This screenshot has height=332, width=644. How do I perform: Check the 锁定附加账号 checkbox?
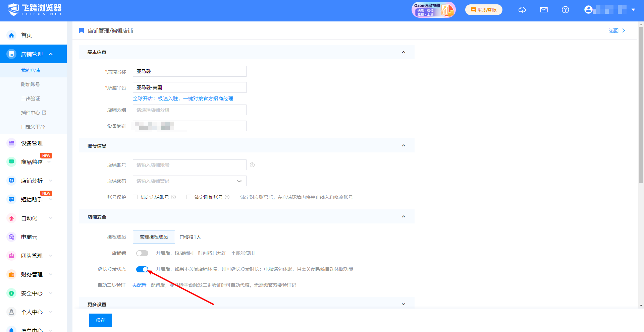(189, 197)
